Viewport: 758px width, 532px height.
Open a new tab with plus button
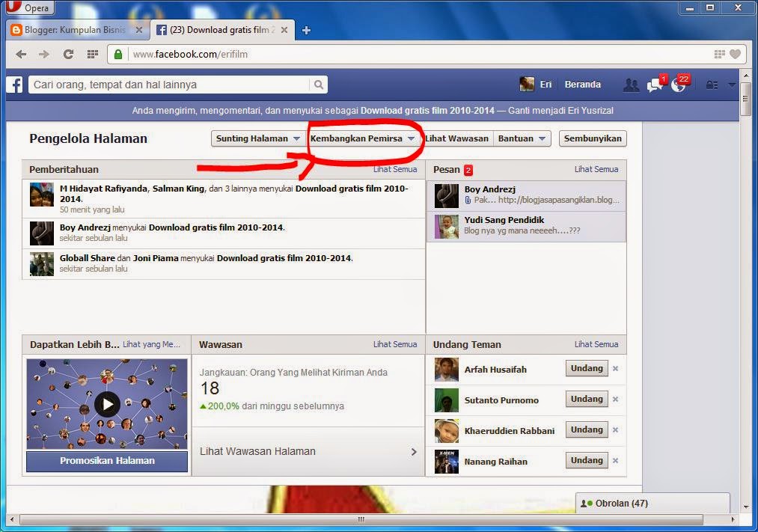coord(306,31)
